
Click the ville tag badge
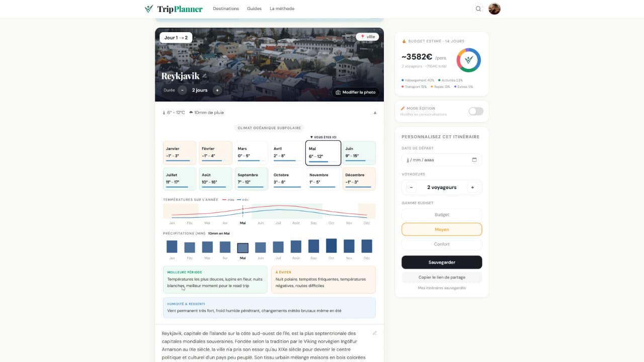point(367,37)
